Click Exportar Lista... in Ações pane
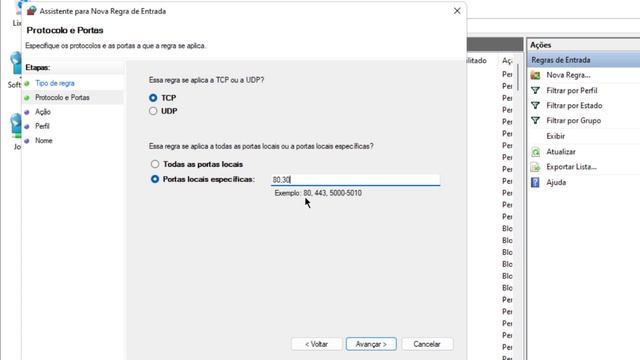 [571, 167]
